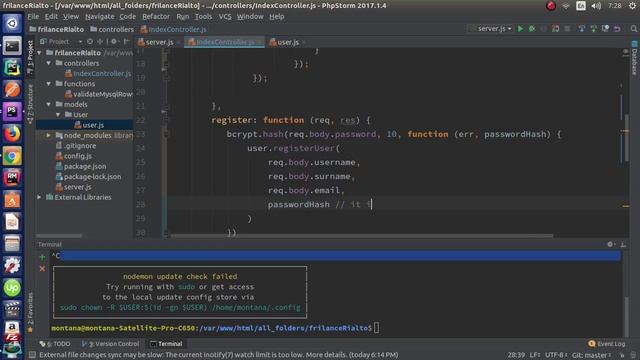Click the hide Project panel icon
This screenshot has width=640, height=360.
[127, 41]
